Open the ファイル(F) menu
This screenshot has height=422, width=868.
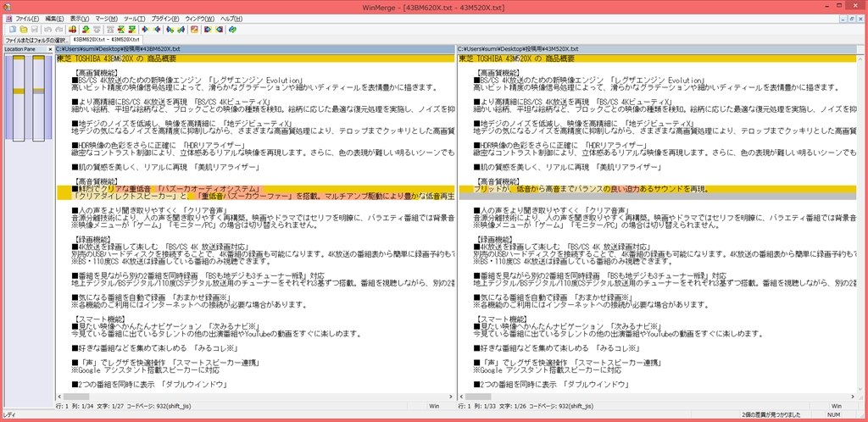[x=27, y=19]
